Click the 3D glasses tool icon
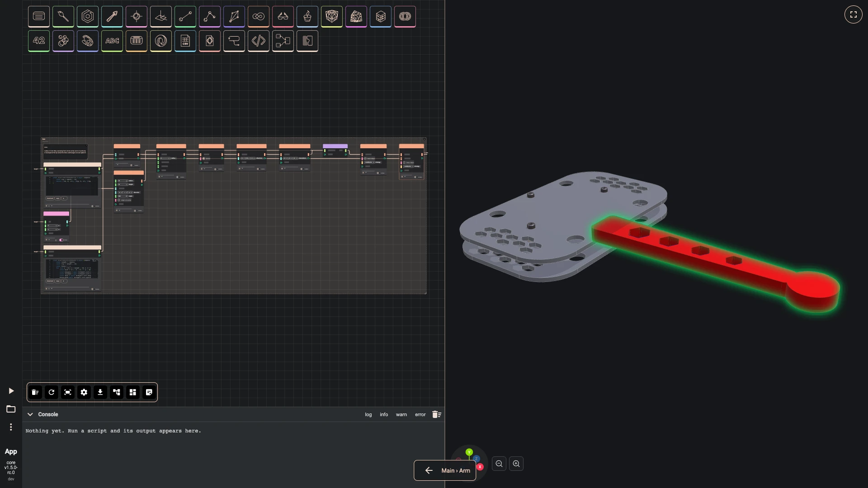868x488 pixels. coord(283,17)
